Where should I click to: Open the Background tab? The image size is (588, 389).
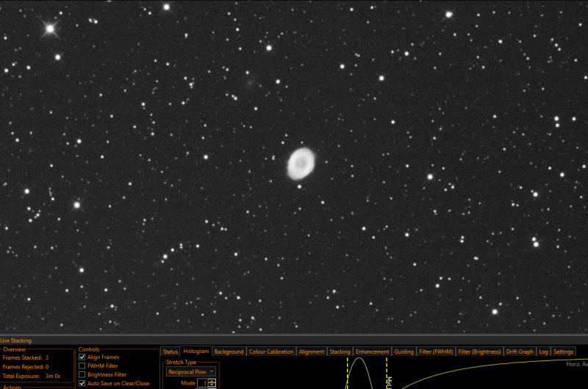pyautogui.click(x=229, y=351)
